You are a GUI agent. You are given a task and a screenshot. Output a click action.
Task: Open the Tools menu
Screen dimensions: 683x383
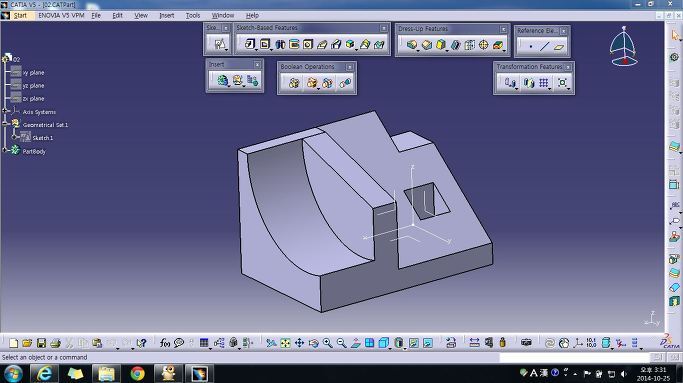[193, 15]
